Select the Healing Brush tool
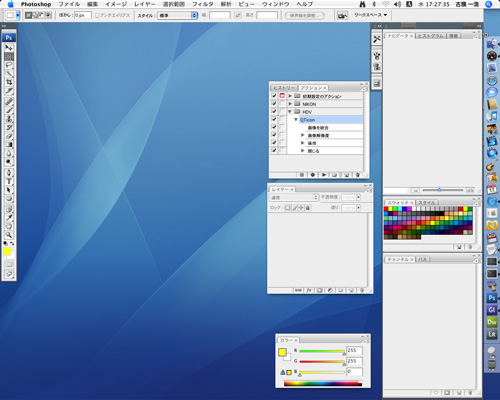The image size is (500, 400). (x=9, y=102)
